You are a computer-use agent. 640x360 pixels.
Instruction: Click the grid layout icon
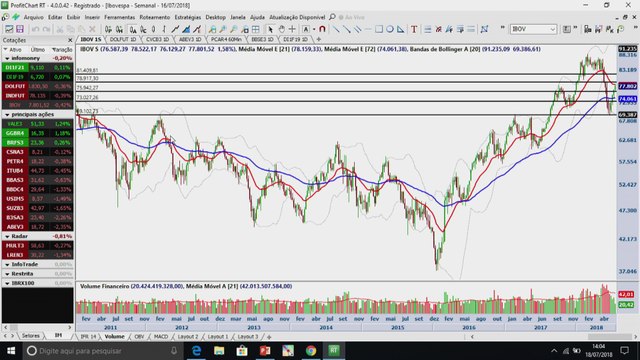[256, 29]
